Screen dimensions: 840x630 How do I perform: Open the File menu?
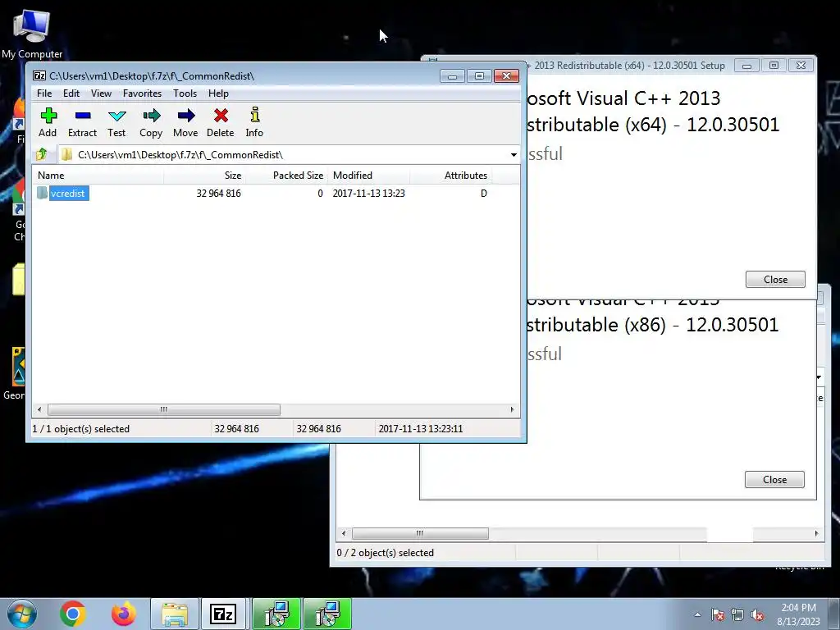44,94
